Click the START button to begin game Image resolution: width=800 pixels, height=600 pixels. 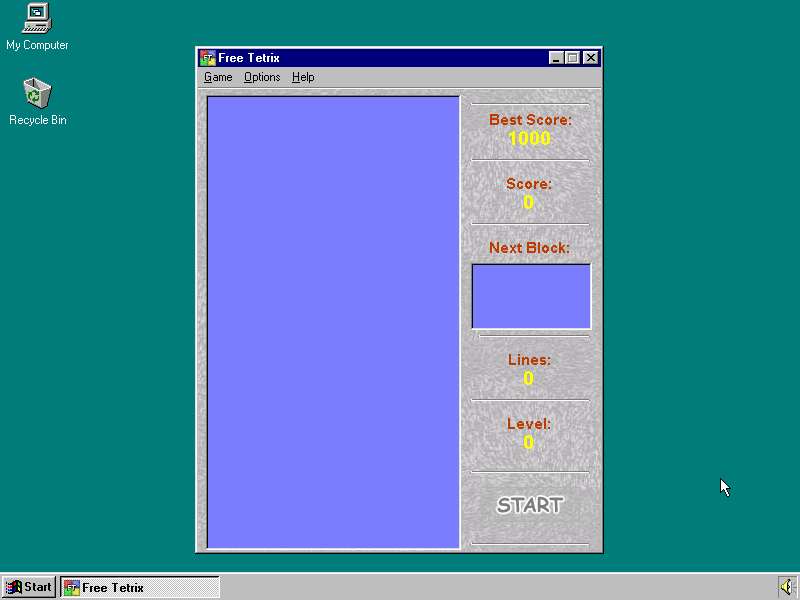(x=530, y=505)
